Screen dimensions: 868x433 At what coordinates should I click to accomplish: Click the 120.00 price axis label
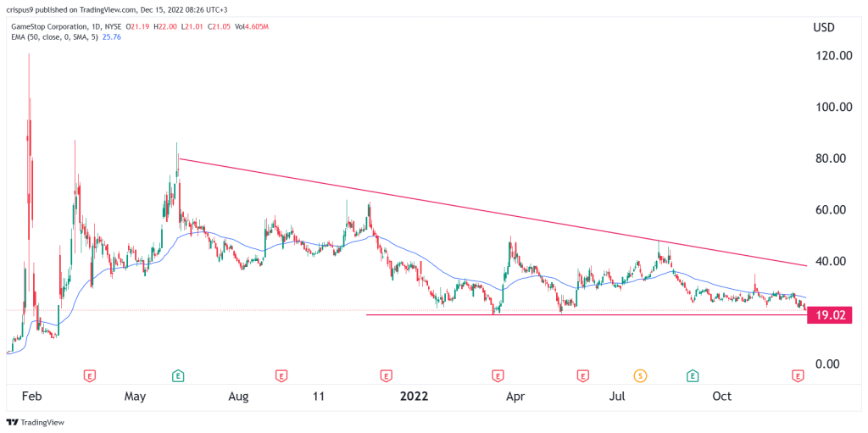[830, 55]
